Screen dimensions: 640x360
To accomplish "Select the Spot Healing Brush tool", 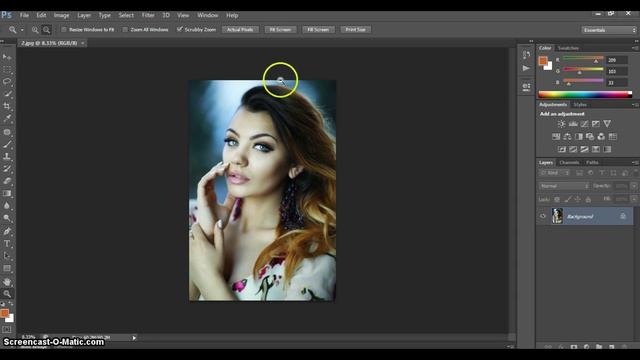I will (7, 132).
